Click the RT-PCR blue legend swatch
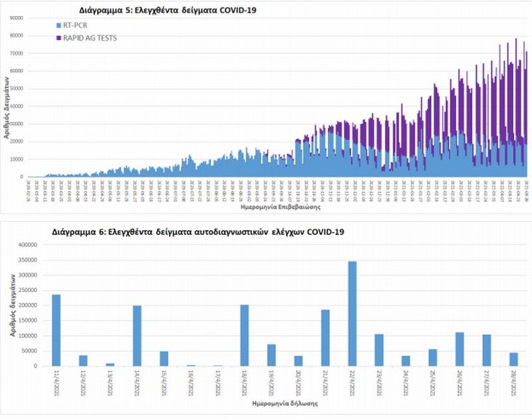The image size is (532, 419). 58,25
